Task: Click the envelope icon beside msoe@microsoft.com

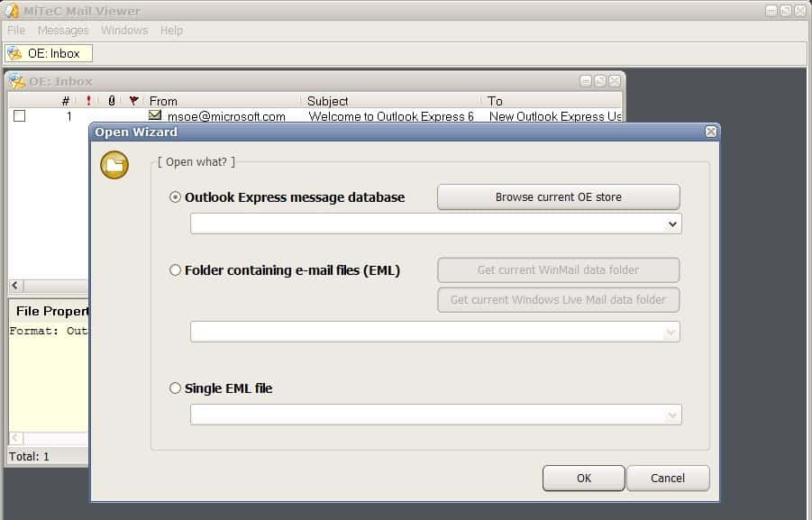Action: point(155,115)
